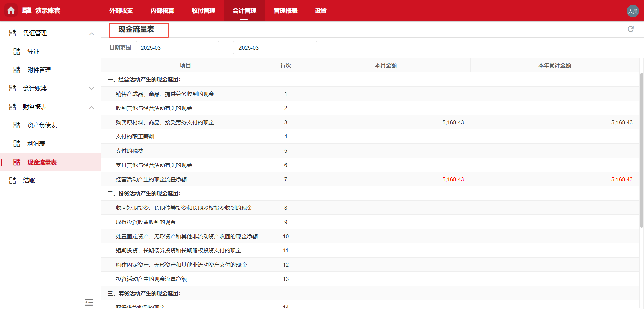Image resolution: width=644 pixels, height=309 pixels.
Task: Click the 结账 sidebar icon
Action: tap(12, 180)
